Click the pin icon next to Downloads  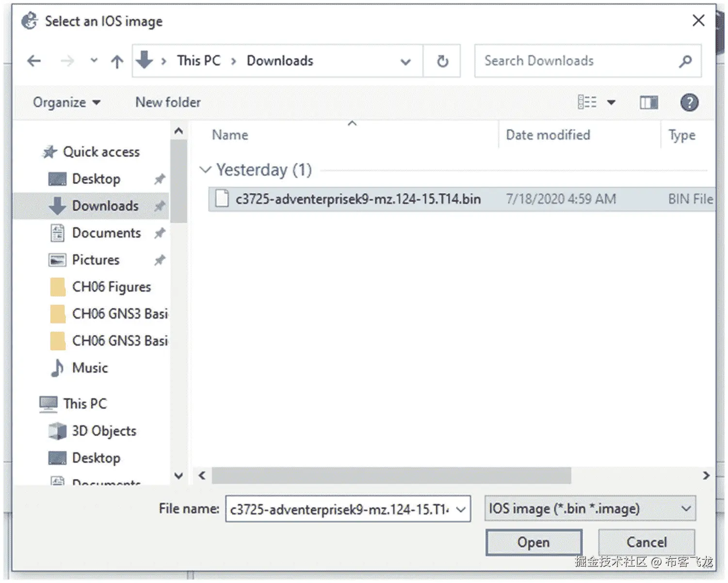tap(160, 206)
